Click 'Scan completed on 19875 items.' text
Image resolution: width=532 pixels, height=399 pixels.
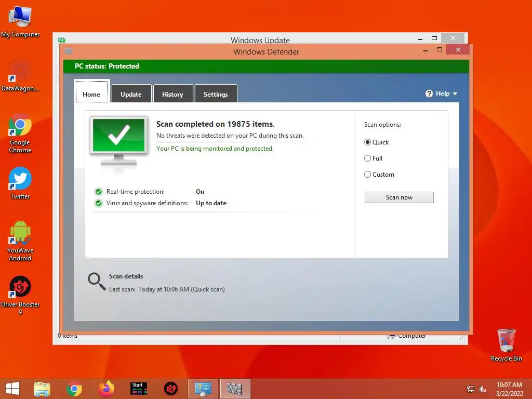(x=216, y=124)
